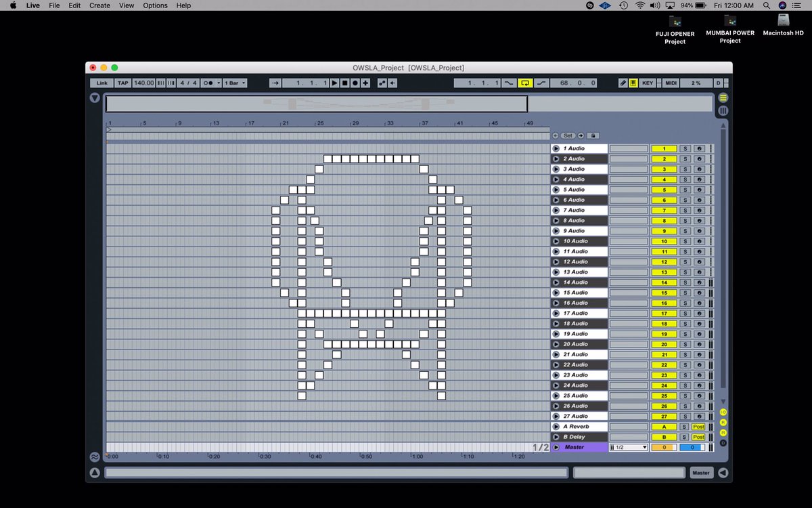Unfold the 1 Audio track
Image resolution: width=812 pixels, height=508 pixels.
click(556, 148)
